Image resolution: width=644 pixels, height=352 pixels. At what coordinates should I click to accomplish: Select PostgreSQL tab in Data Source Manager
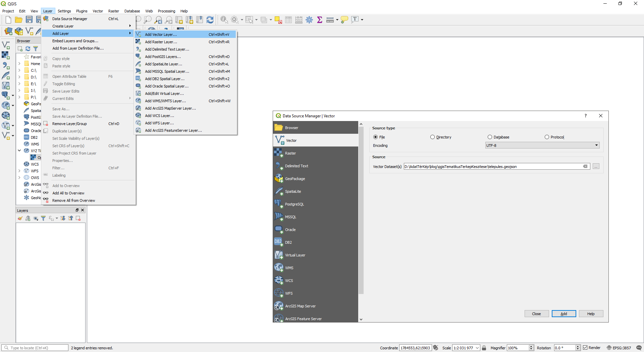[x=316, y=204]
